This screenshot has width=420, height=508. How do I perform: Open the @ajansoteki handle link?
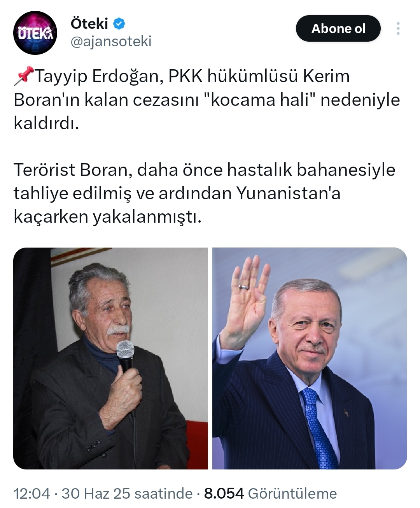[x=111, y=42]
